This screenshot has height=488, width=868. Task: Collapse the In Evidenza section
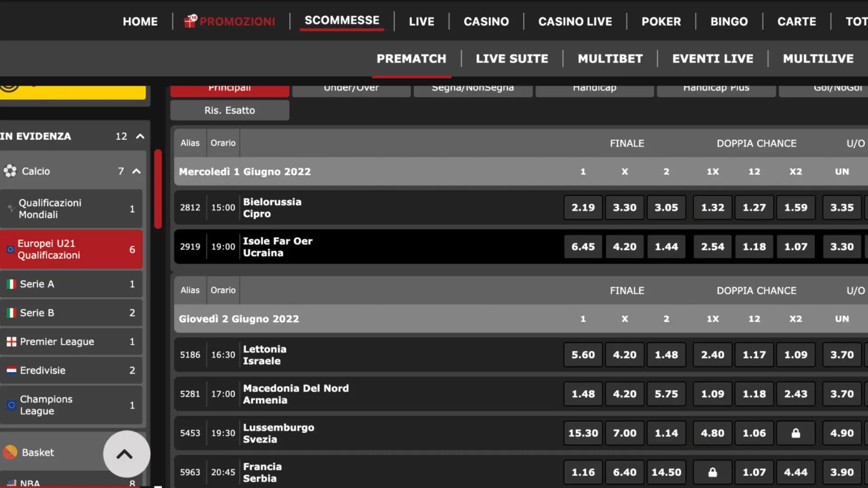[x=140, y=136]
